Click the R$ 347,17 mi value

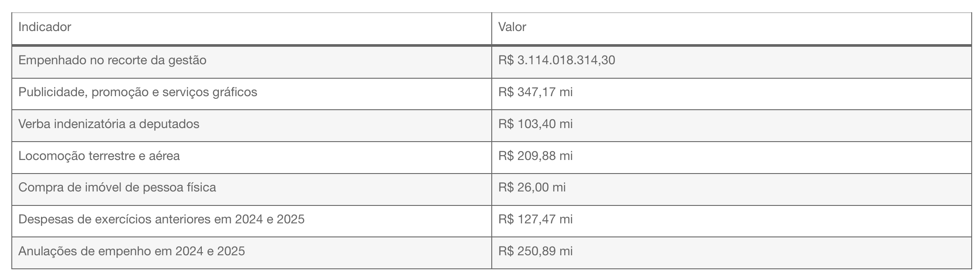click(535, 92)
